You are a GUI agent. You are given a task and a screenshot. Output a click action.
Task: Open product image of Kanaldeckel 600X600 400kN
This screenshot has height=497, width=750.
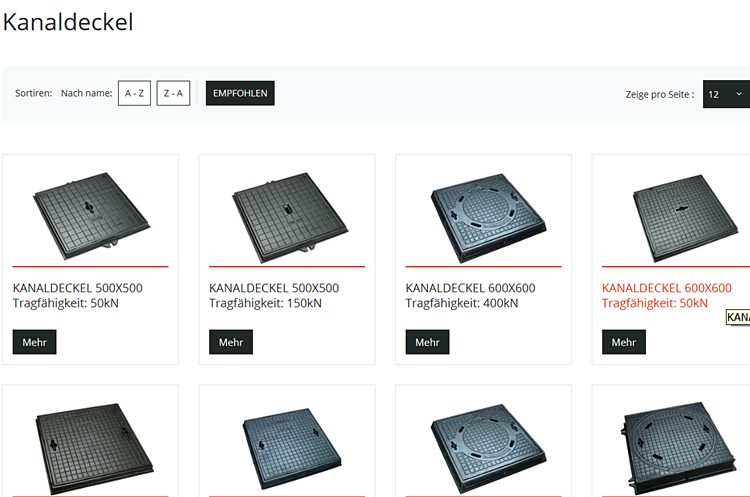point(488,217)
